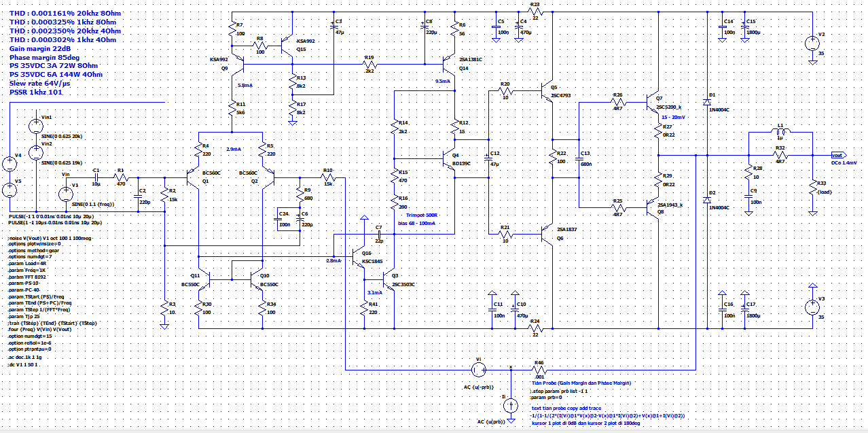Select resistor R10 15k
Screen dimensions: 868x433
pyautogui.click(x=328, y=177)
